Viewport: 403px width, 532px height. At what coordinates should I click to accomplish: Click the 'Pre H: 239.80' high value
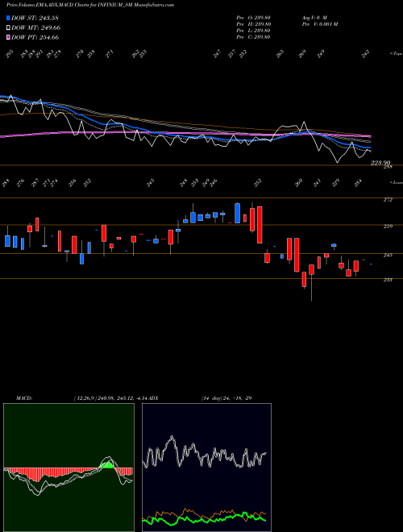(253, 24)
